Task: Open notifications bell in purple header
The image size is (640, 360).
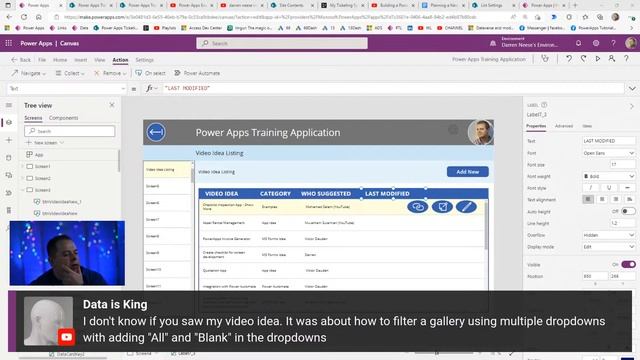Action: click(x=578, y=43)
